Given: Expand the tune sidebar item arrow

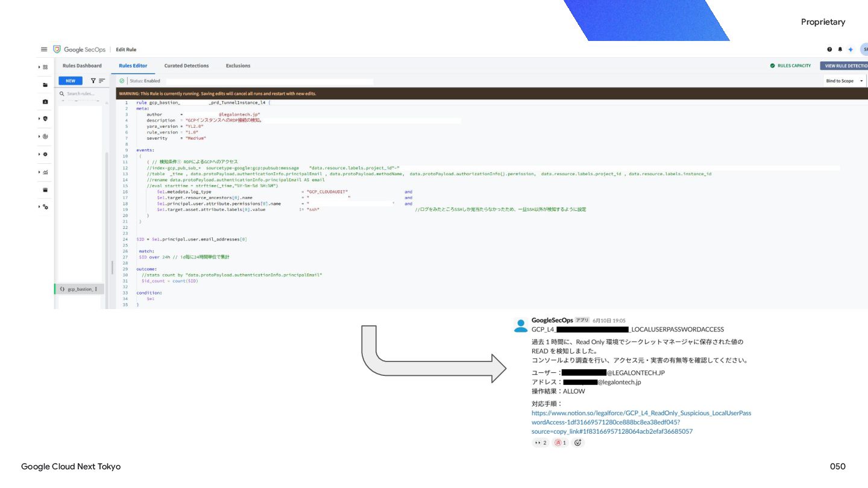Looking at the screenshot, I should [39, 207].
